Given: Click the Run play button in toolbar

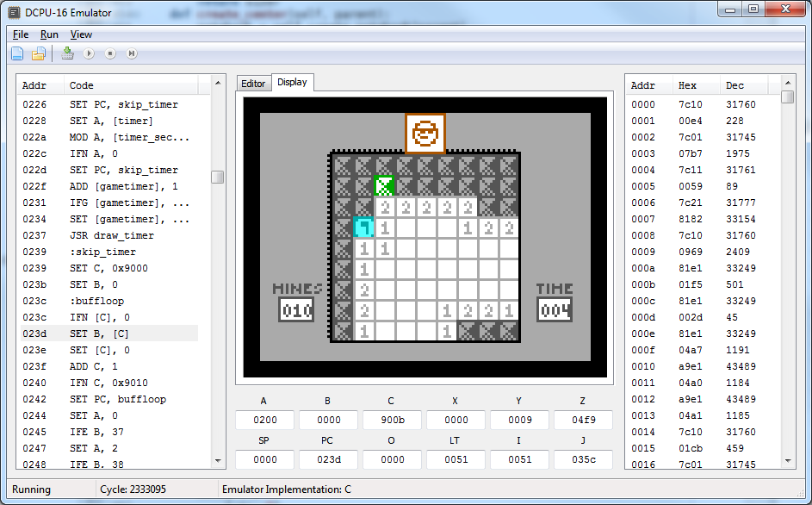Looking at the screenshot, I should click(x=89, y=53).
